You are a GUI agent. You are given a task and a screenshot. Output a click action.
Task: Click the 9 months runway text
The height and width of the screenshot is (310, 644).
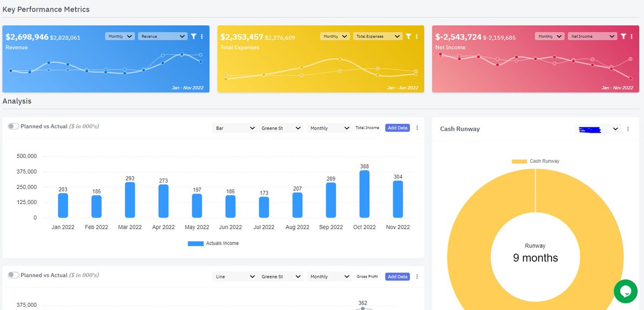pos(535,258)
